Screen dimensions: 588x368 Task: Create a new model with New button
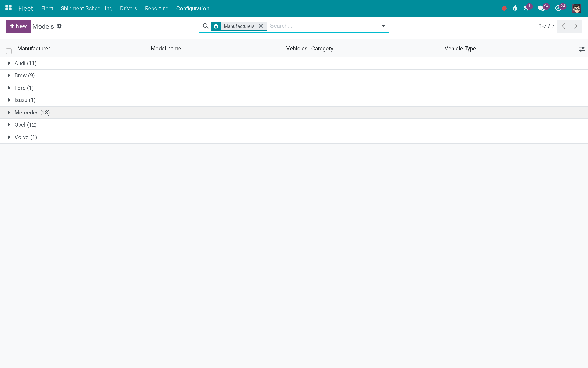click(18, 26)
